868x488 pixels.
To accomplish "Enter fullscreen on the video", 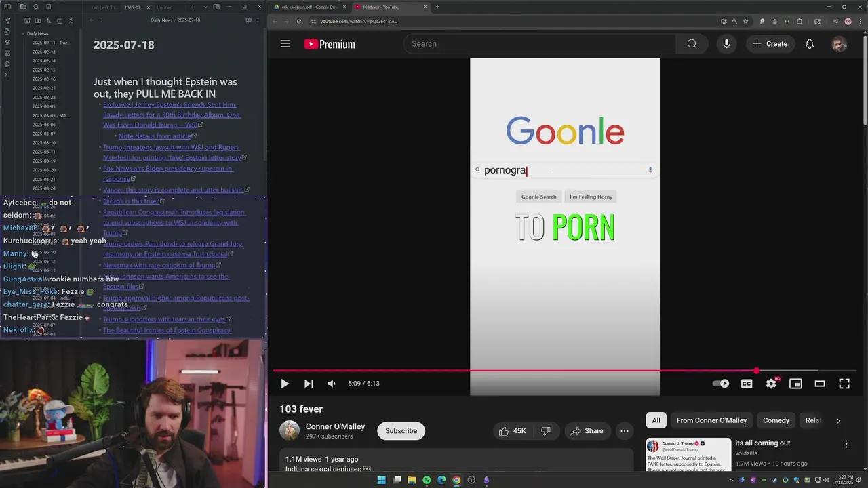I will (844, 384).
